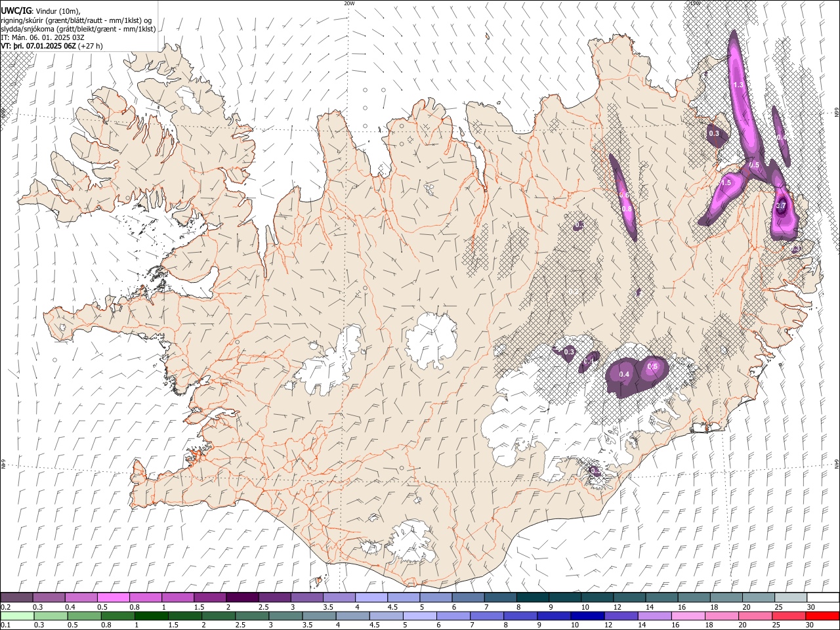
Task: Click the 0.2 dark mauve swatch in top legend row
Action: [17, 597]
